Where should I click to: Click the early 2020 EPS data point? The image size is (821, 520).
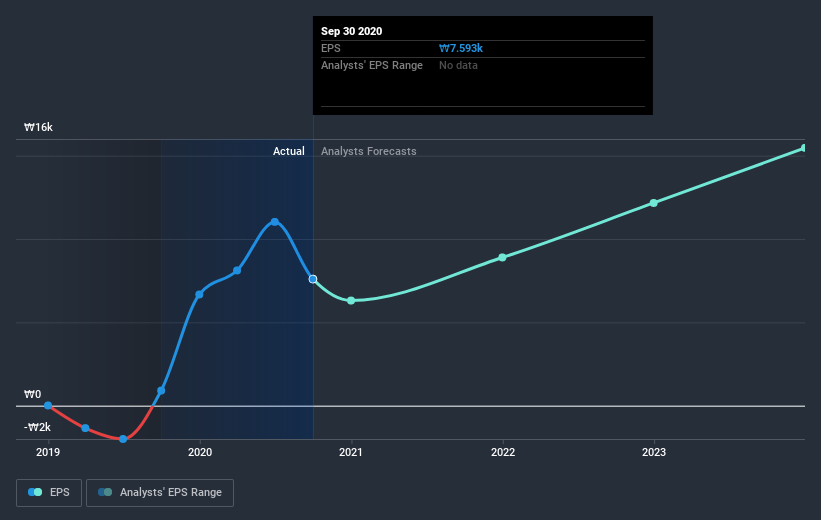[199, 294]
